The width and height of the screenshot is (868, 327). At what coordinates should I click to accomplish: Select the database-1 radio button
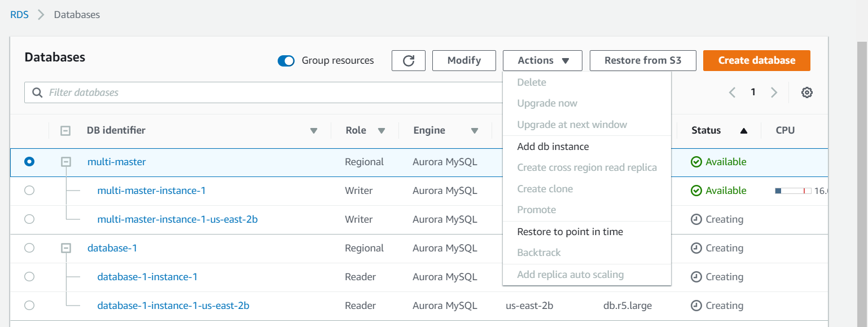[29, 248]
